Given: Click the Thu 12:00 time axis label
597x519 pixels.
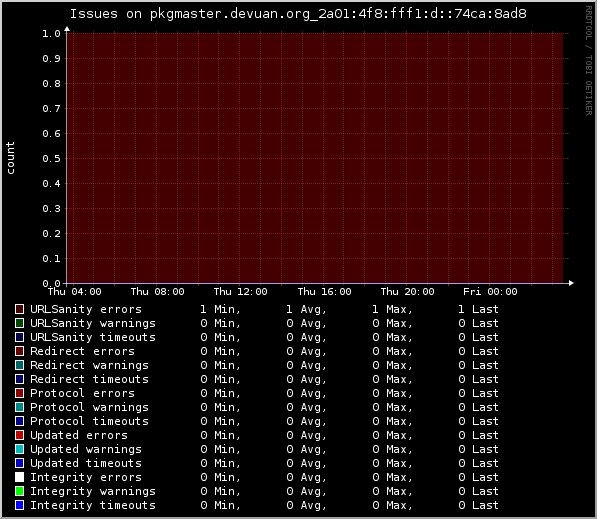Looking at the screenshot, I should pos(241,292).
